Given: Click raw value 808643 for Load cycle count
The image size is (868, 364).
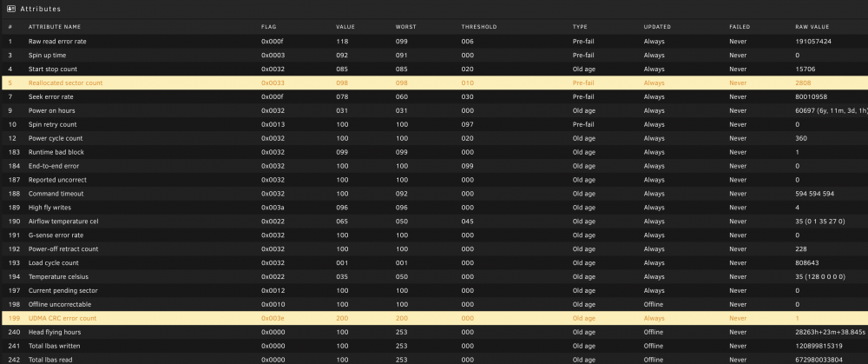Looking at the screenshot, I should tap(806, 263).
